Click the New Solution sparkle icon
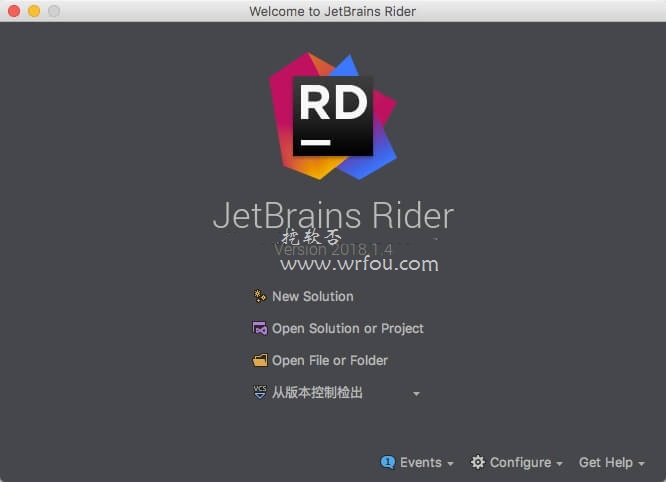The width and height of the screenshot is (666, 482). tap(260, 296)
